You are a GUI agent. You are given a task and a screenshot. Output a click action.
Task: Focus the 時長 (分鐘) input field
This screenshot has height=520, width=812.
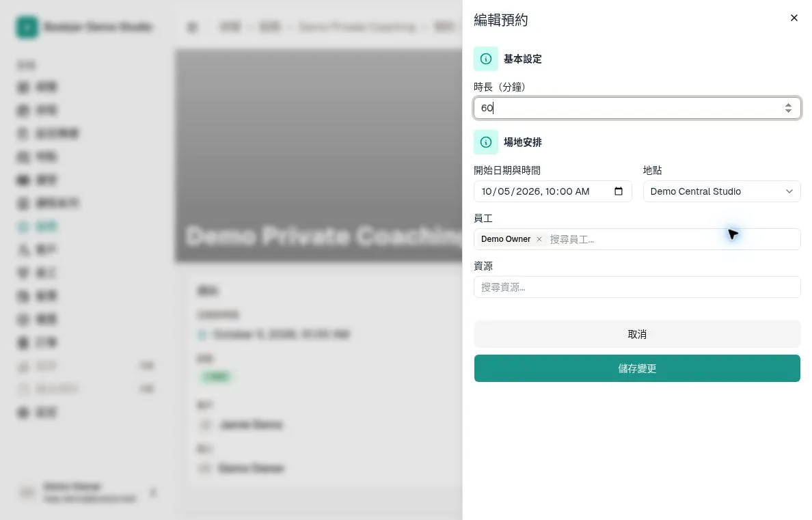pyautogui.click(x=637, y=108)
